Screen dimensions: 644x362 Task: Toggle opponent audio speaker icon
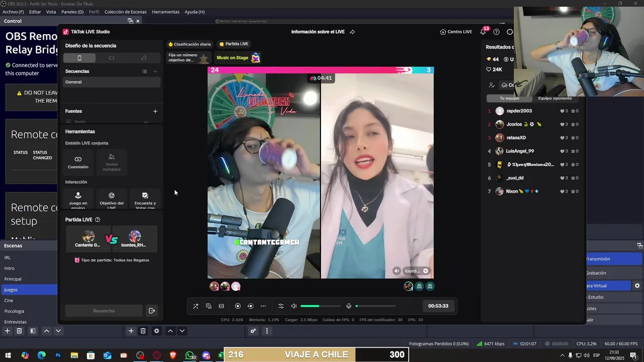click(x=397, y=271)
